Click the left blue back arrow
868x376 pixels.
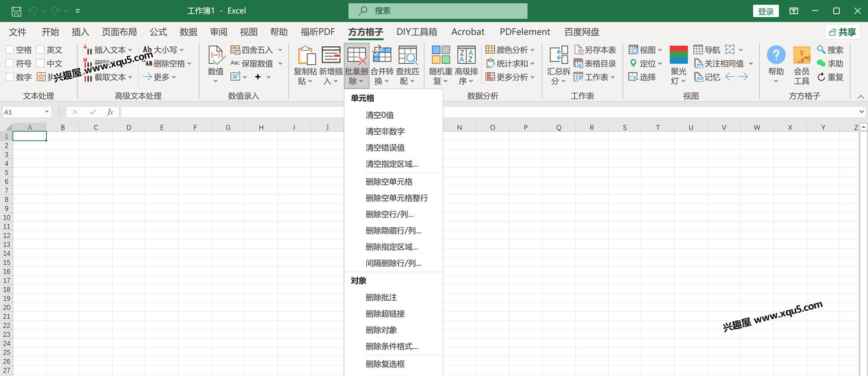tap(730, 77)
